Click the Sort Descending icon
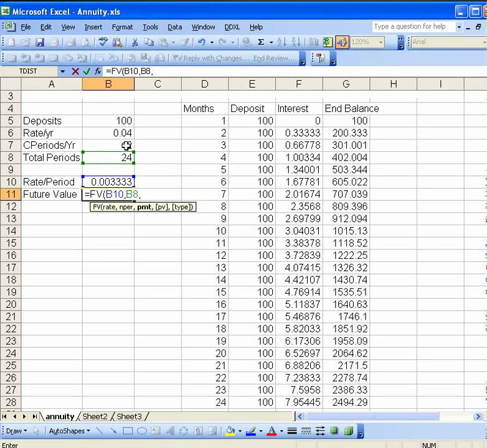 (x=296, y=42)
